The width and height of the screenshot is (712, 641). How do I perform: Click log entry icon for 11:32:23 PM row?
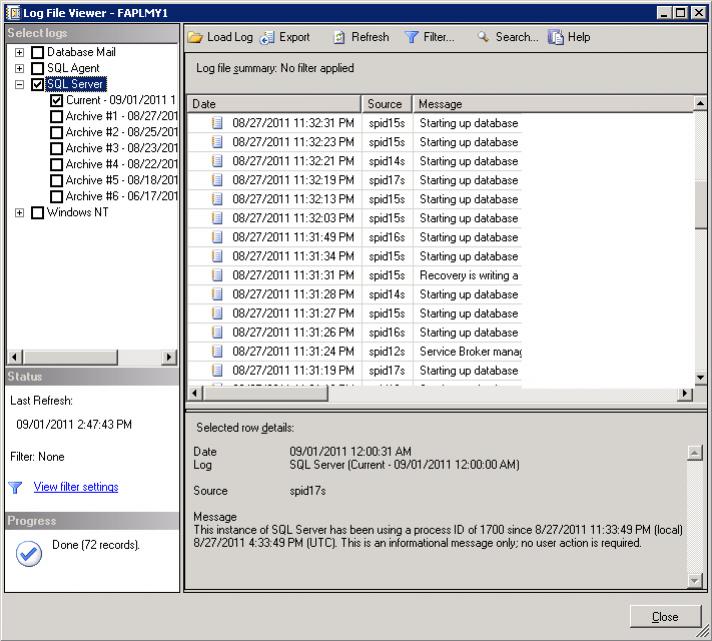(x=218, y=142)
